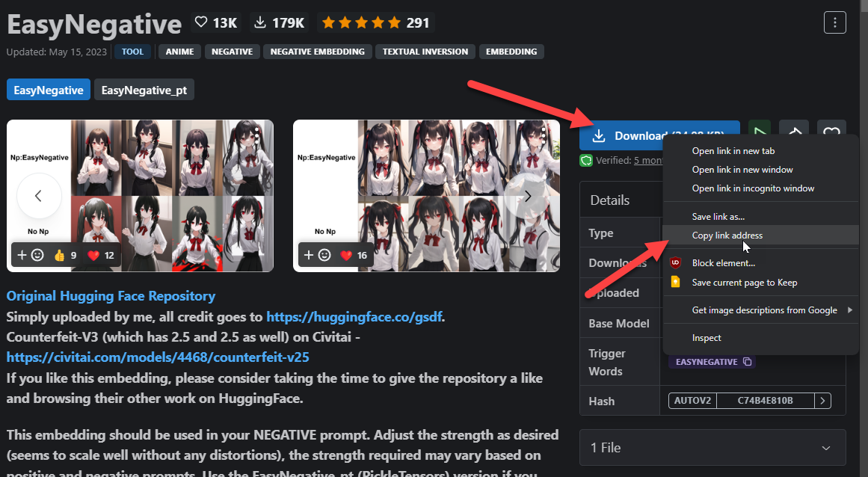The width and height of the screenshot is (868, 477).
Task: Open civitai counterfeit-v25 model link
Action: click(158, 357)
